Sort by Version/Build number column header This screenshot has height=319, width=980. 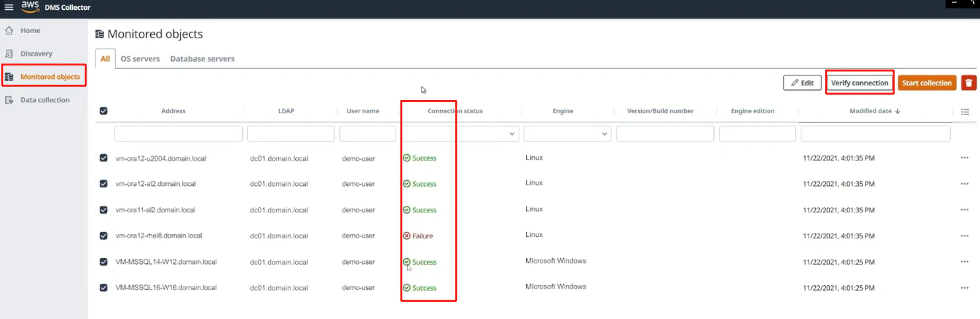[660, 111]
